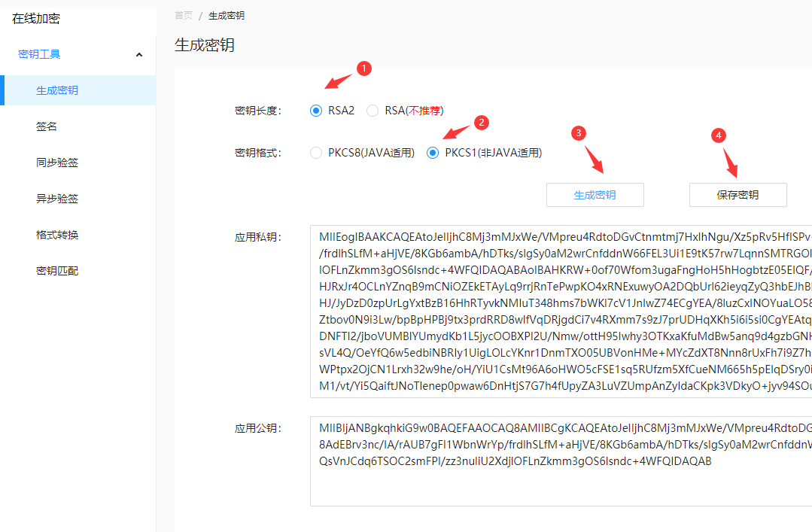The image size is (812, 532).
Task: Open 异步验签 in the sidebar
Action: [x=57, y=199]
